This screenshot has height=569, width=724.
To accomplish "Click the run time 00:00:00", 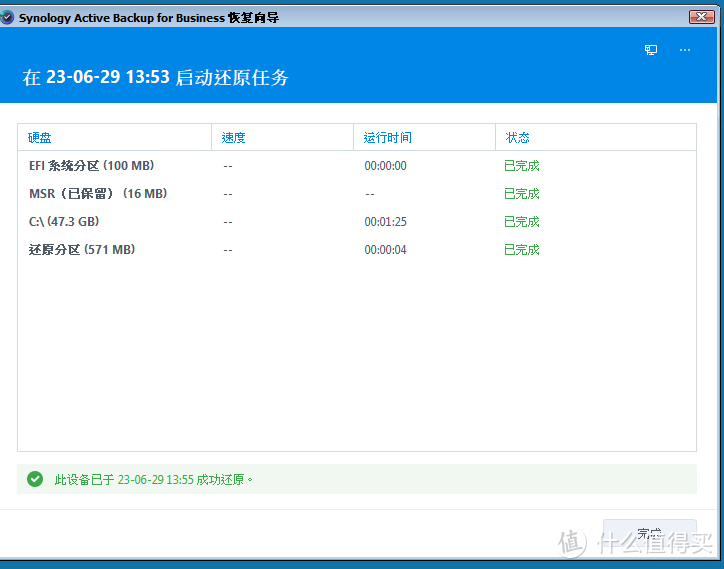I will [x=386, y=166].
